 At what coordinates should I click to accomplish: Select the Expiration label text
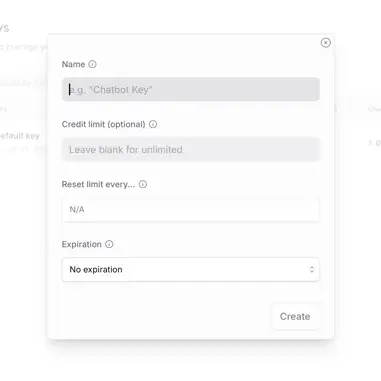pos(82,244)
